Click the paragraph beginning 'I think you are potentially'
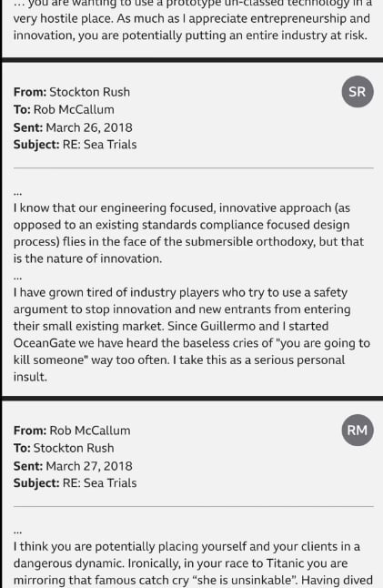The height and width of the screenshot is (588, 383). click(193, 563)
